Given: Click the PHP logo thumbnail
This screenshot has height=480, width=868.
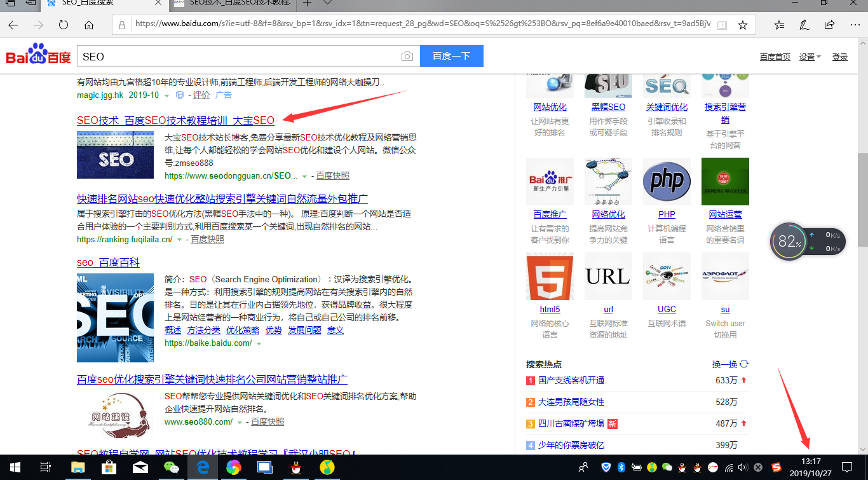Looking at the screenshot, I should 667,181.
